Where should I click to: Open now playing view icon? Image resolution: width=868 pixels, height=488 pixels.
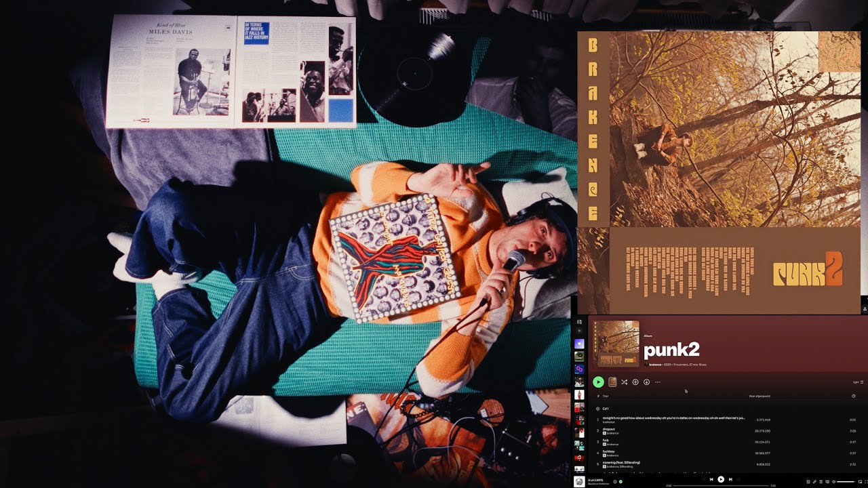coord(808,482)
